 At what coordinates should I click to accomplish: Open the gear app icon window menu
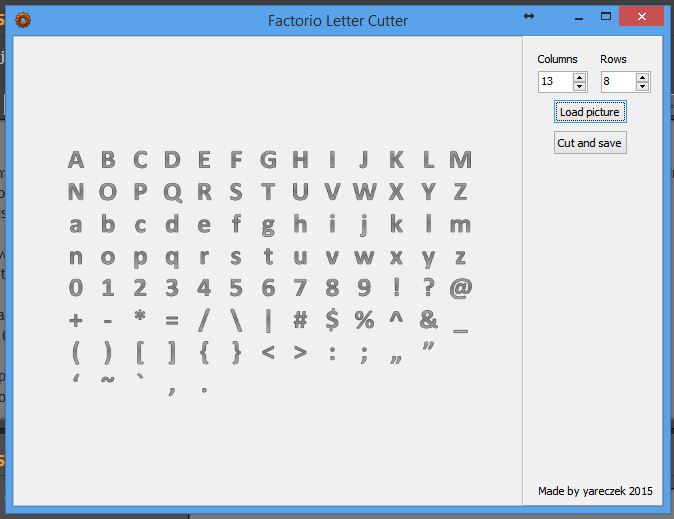coord(23,20)
